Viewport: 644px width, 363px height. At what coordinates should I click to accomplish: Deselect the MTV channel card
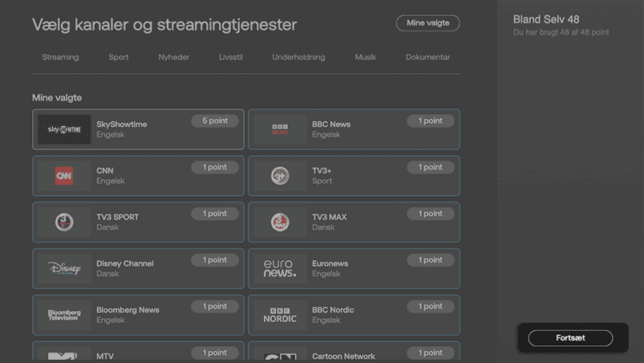pos(138,353)
